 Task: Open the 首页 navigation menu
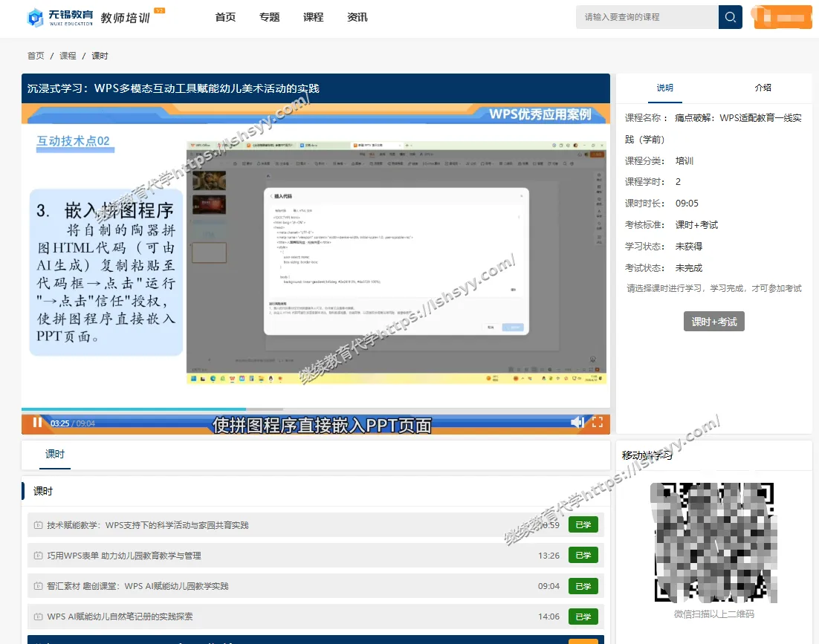click(x=225, y=17)
